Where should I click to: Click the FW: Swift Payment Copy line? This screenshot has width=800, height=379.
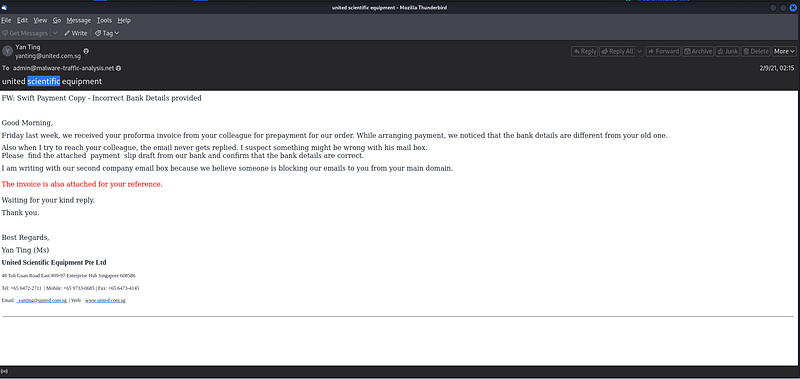[x=102, y=98]
